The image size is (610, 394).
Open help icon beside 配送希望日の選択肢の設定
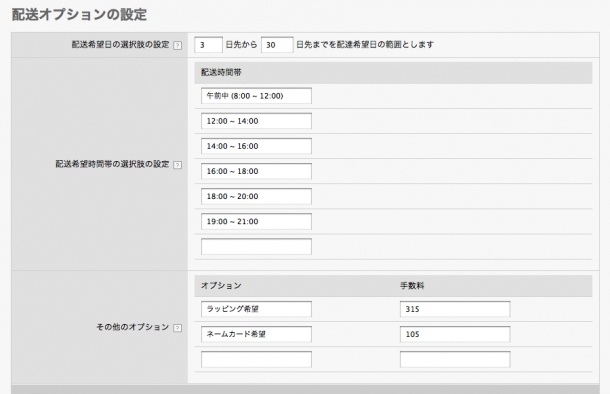177,46
